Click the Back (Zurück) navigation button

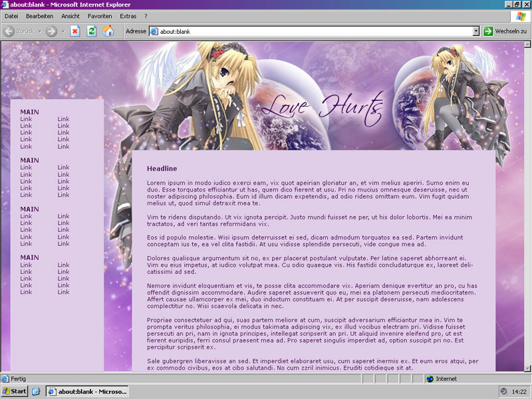click(19, 31)
